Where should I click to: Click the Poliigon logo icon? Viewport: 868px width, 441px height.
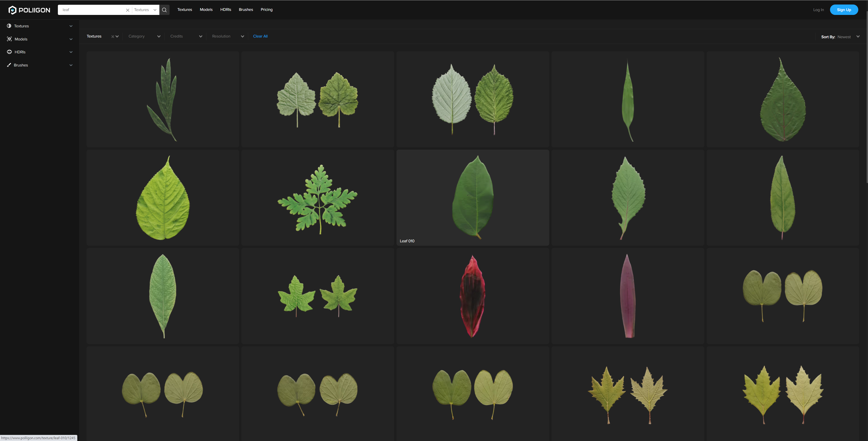[12, 10]
